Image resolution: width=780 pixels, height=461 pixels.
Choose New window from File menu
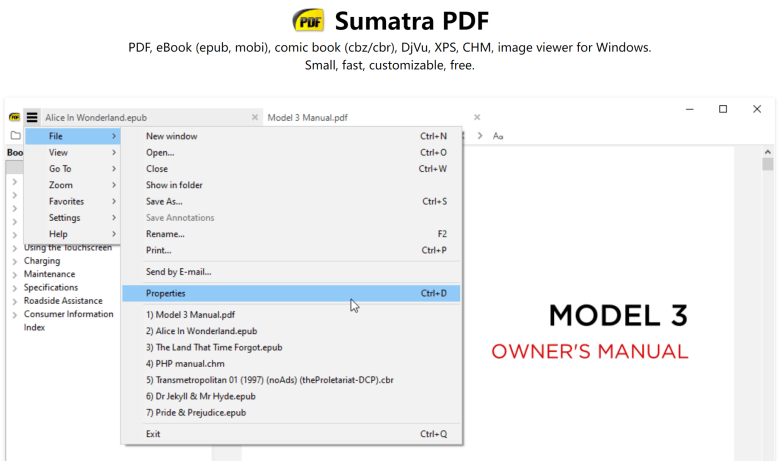292,136
